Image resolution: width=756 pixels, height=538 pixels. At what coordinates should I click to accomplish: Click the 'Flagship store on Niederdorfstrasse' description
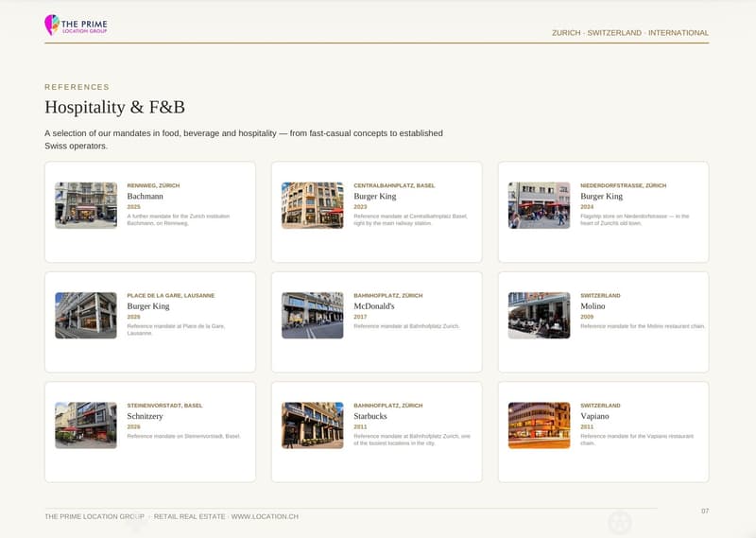point(634,219)
